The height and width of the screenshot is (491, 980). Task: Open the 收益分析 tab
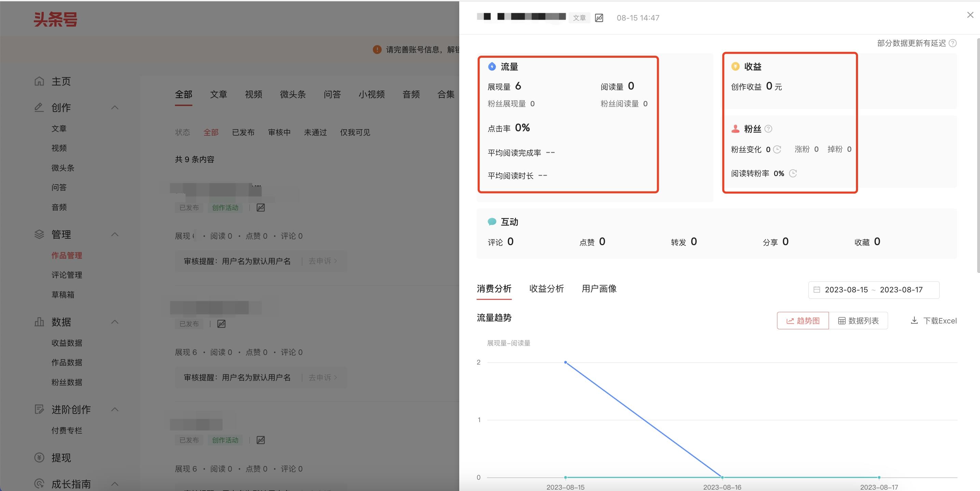pos(546,289)
